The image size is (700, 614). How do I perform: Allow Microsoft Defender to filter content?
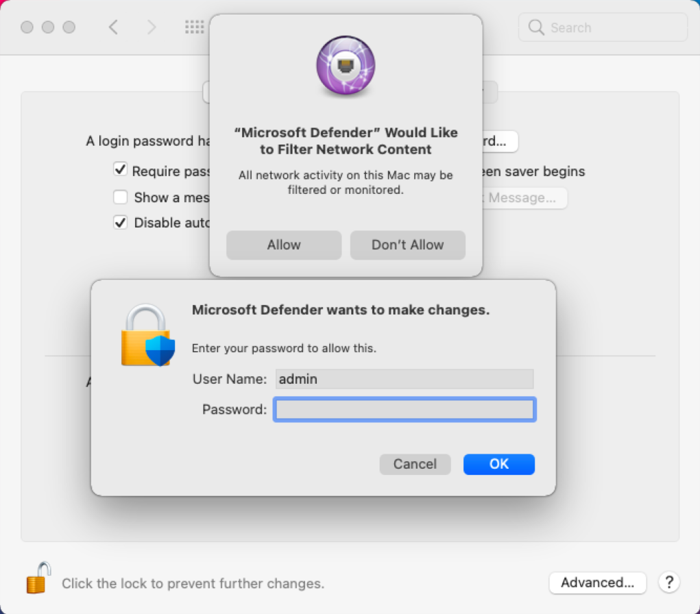[x=284, y=245]
